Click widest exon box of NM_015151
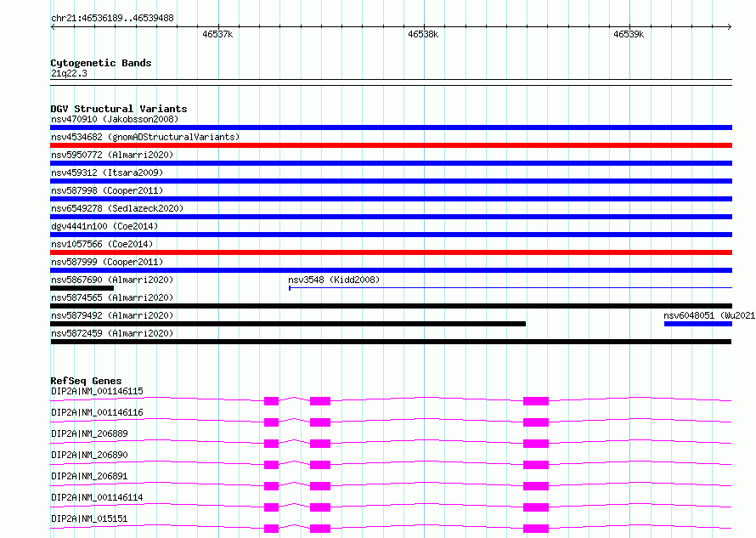756x538 pixels. (536, 529)
